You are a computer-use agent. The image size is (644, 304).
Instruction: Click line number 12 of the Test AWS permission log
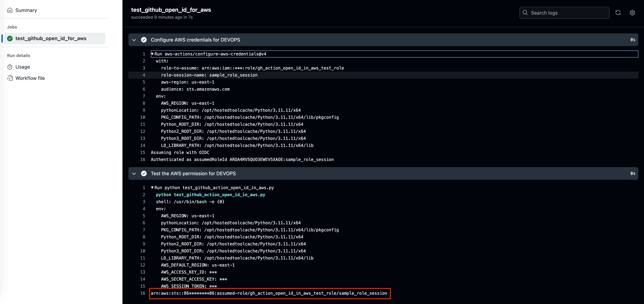tap(142, 265)
